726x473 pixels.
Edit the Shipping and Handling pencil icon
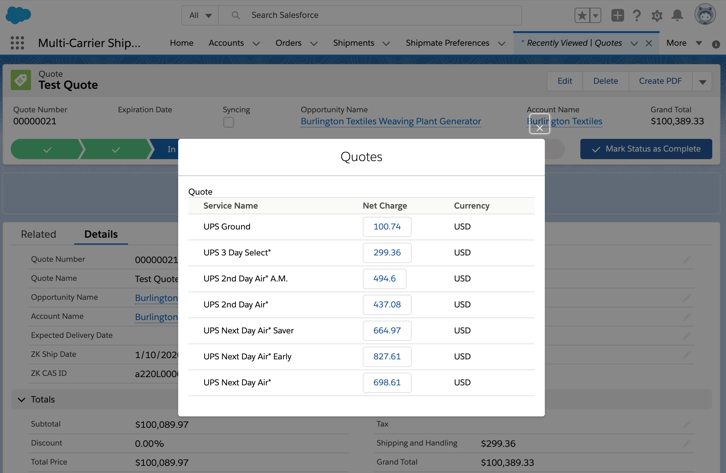click(x=687, y=443)
